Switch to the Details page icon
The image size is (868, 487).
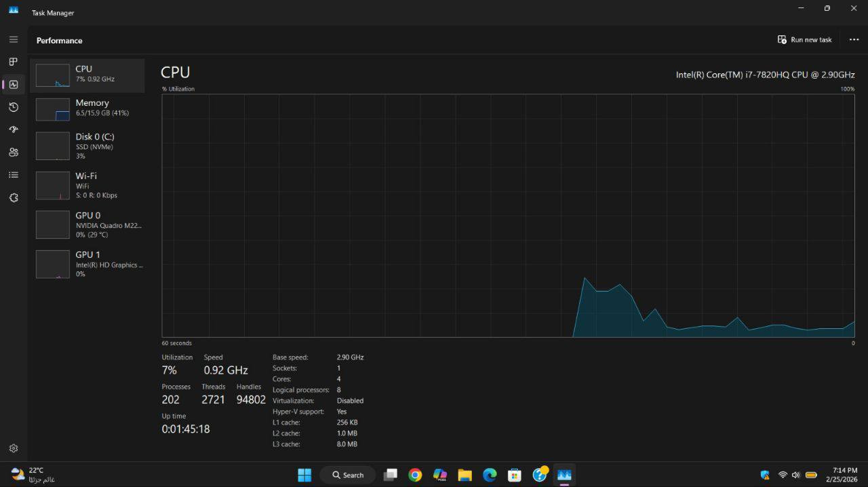pos(13,175)
